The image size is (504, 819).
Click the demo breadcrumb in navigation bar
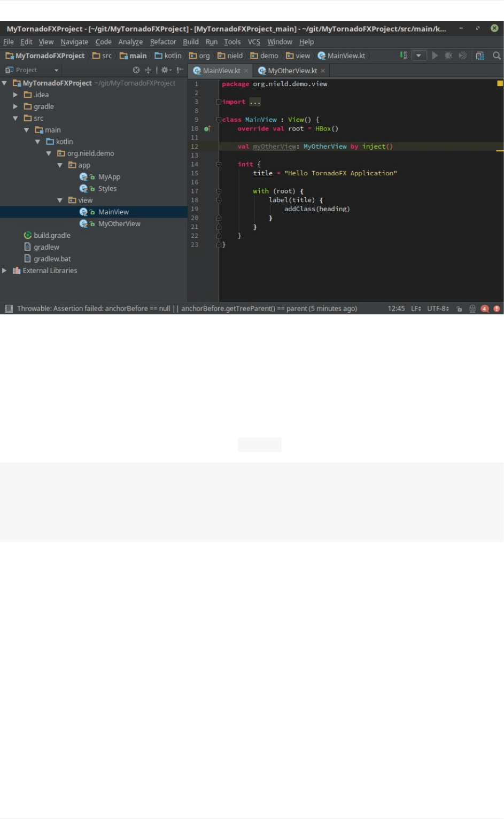click(264, 56)
